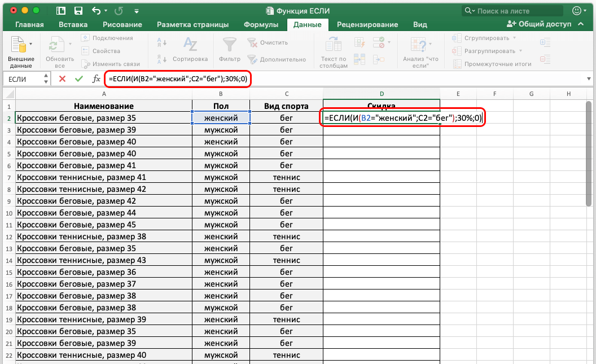The image size is (596, 364).
Task: Confirm formula with green checkmark
Action: [78, 79]
